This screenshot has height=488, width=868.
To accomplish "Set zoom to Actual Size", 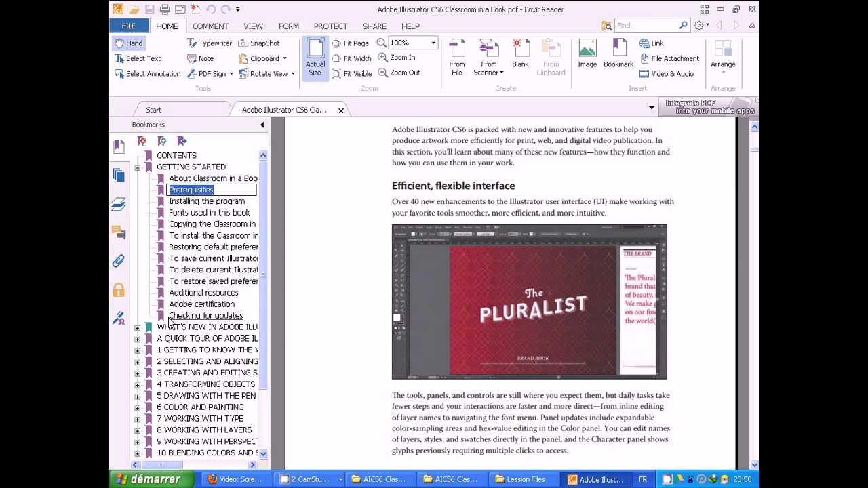I will (x=315, y=58).
